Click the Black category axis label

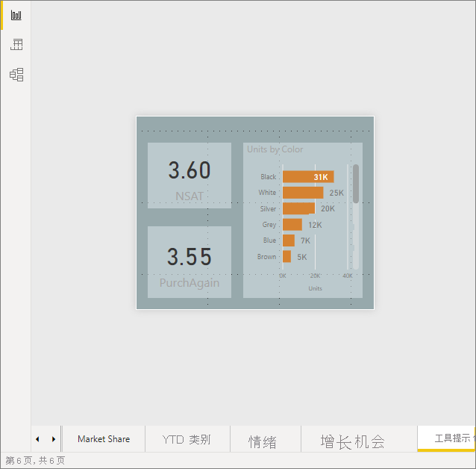point(269,176)
